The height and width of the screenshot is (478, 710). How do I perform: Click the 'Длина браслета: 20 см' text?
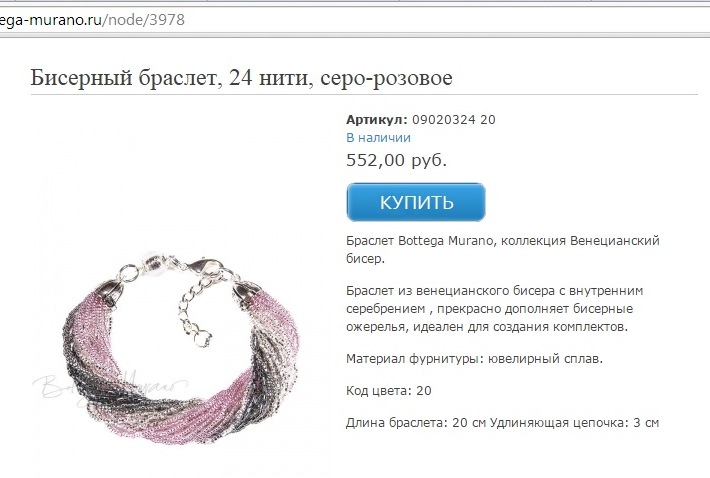(x=415, y=423)
